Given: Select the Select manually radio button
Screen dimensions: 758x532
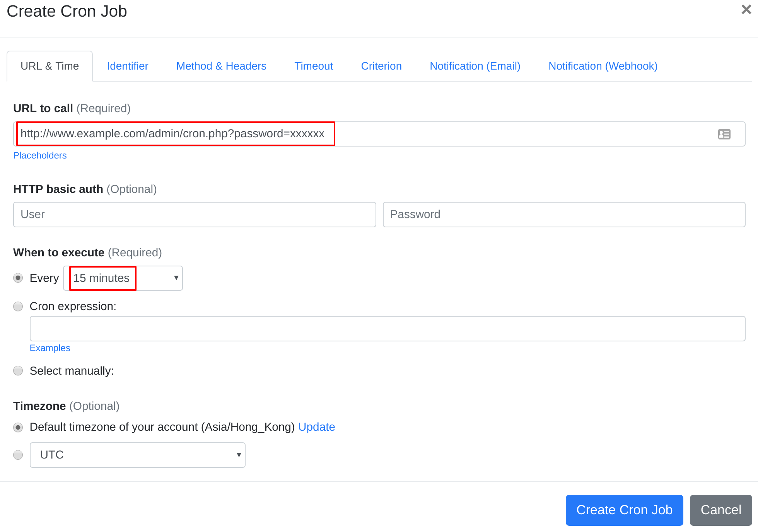Looking at the screenshot, I should pyautogui.click(x=19, y=371).
